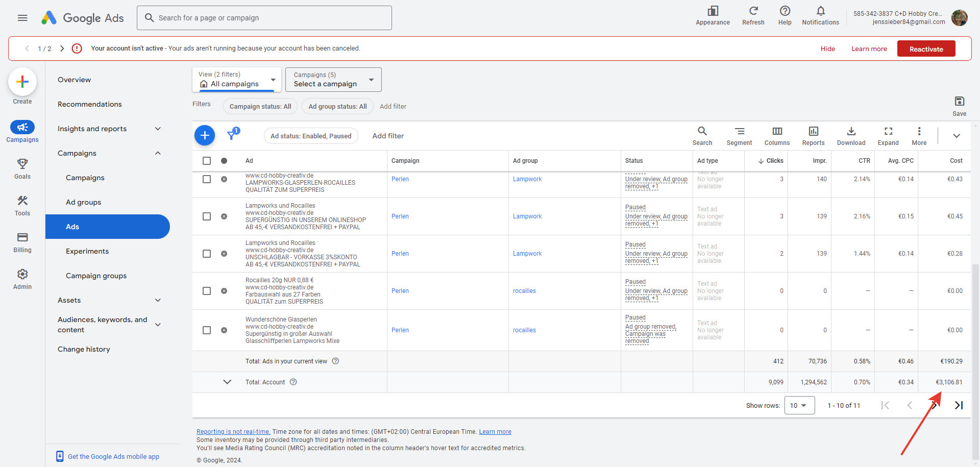Open the Recommendations page
The image size is (980, 467).
click(90, 104)
